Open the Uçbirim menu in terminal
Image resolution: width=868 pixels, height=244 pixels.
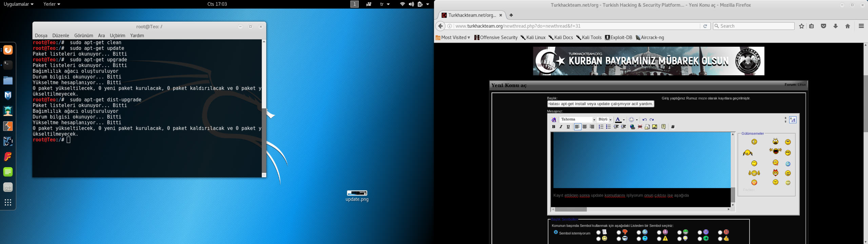click(118, 36)
